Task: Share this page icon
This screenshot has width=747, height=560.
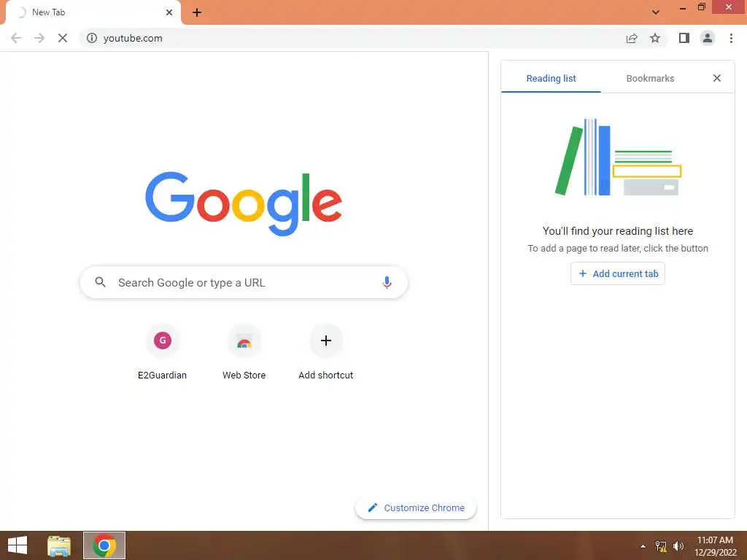Action: [632, 38]
